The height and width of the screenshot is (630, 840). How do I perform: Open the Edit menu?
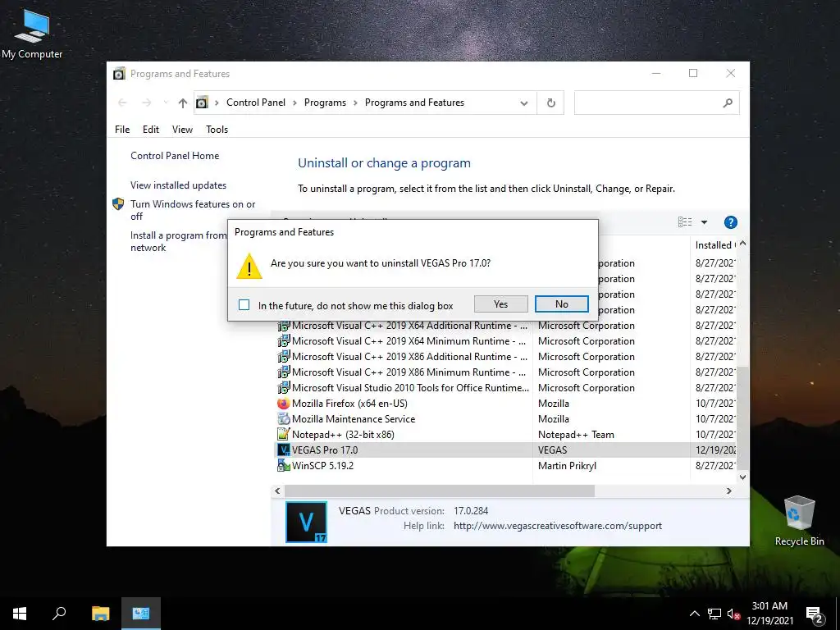[151, 129]
